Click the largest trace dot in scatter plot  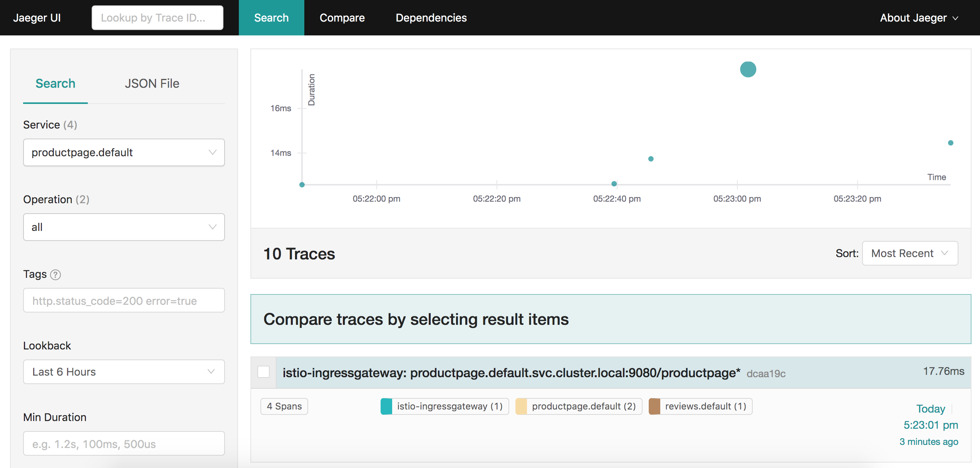pos(748,70)
